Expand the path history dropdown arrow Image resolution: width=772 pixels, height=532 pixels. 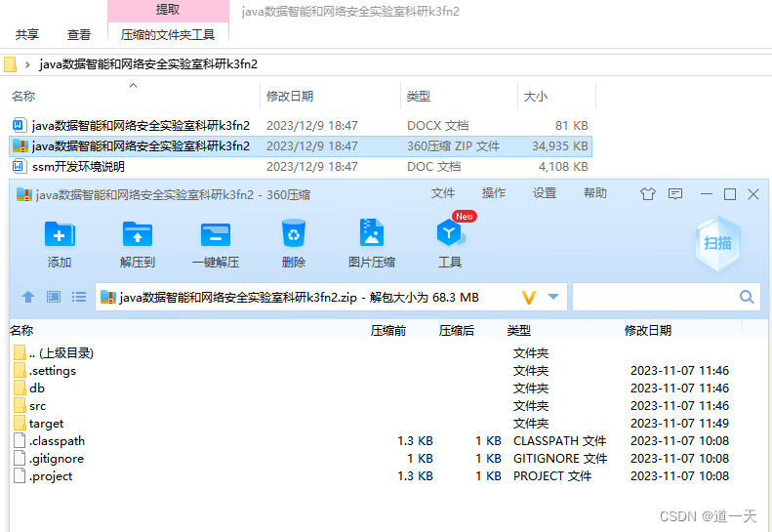point(553,297)
